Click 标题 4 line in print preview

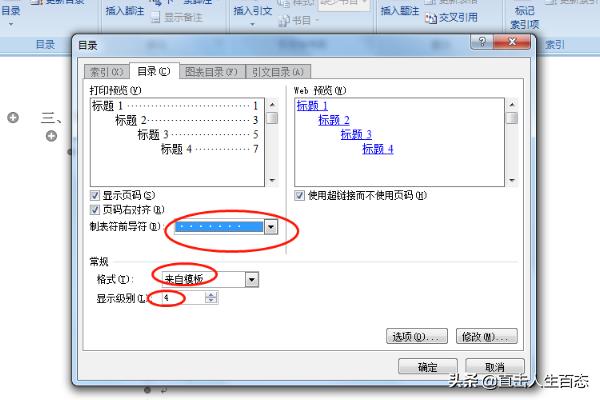(209, 149)
